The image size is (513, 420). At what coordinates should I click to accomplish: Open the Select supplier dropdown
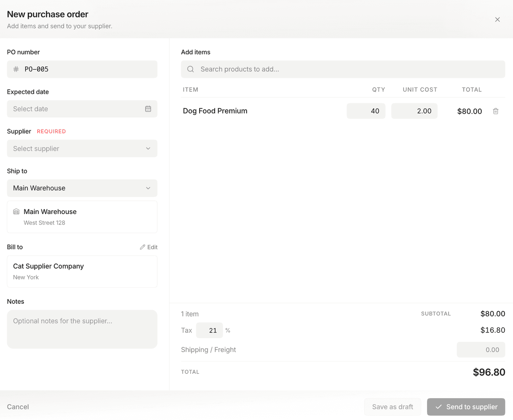pyautogui.click(x=82, y=148)
